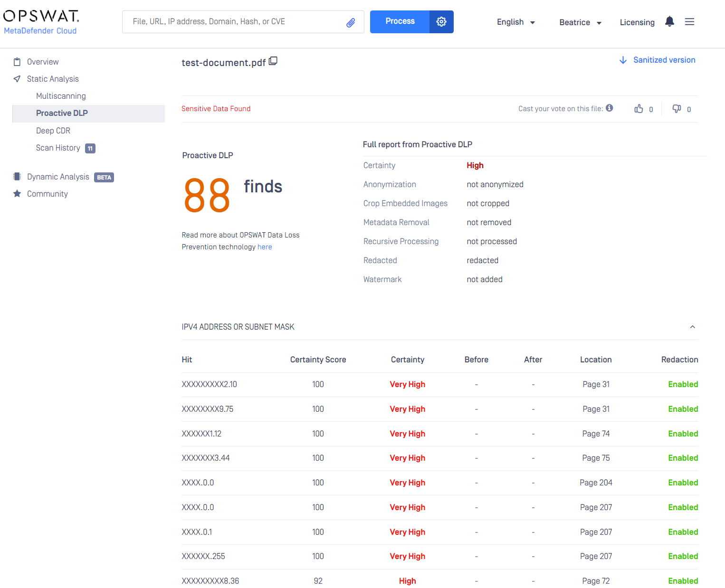Viewport: 725px width, 588px height.
Task: Vote thumbs down on this file
Action: tap(677, 109)
